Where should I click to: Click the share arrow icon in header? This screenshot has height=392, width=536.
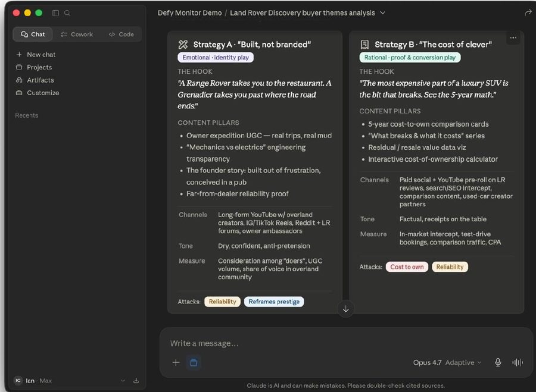pos(528,12)
